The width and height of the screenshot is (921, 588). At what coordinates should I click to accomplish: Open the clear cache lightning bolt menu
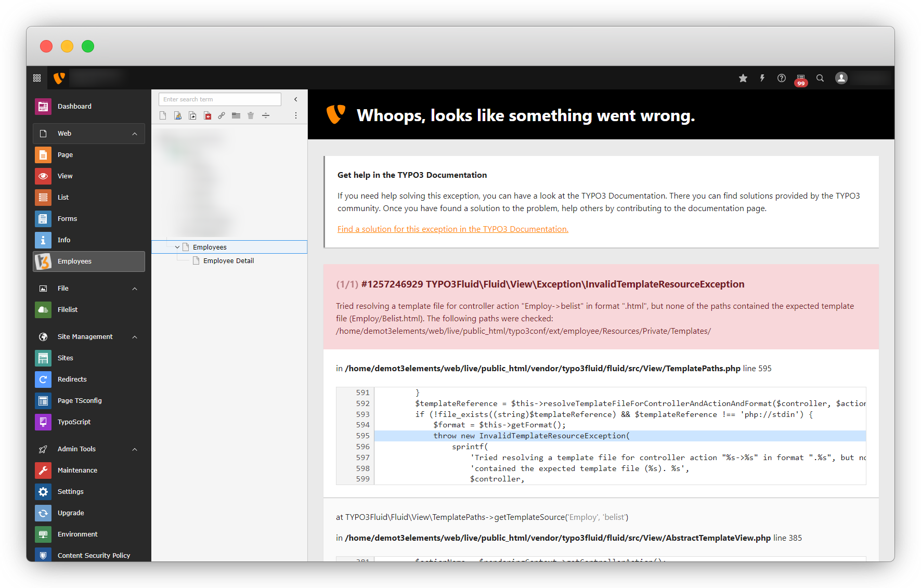click(762, 78)
